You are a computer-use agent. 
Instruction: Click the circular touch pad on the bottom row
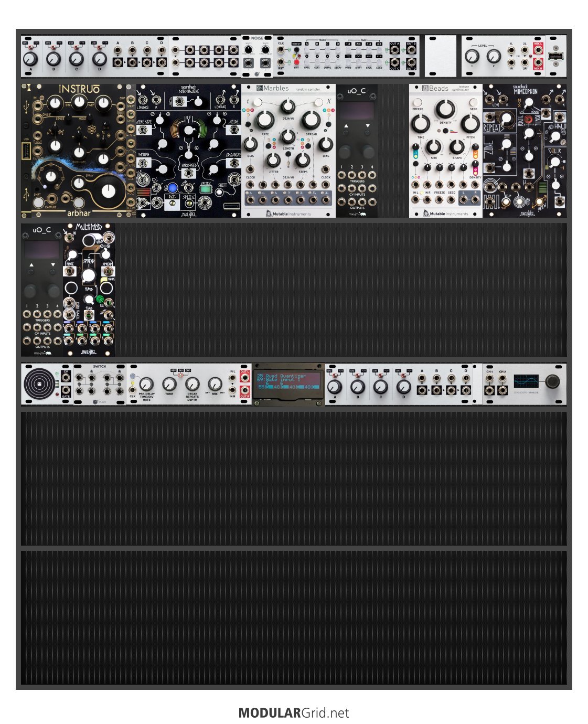click(39, 385)
